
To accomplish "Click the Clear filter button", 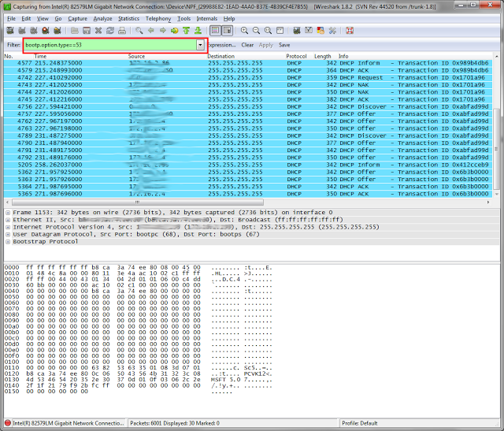I will (247, 45).
